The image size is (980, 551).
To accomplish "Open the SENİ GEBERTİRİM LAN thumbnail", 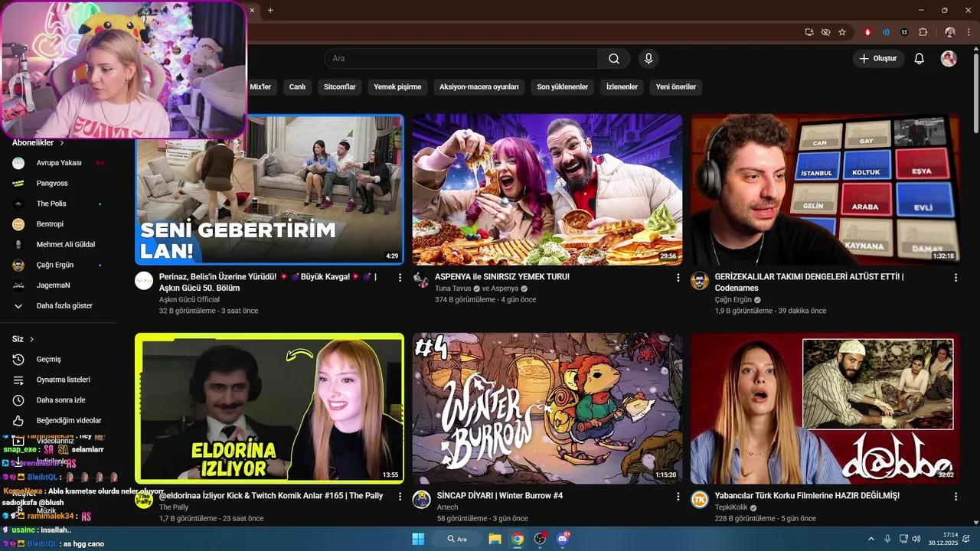I will 269,190.
